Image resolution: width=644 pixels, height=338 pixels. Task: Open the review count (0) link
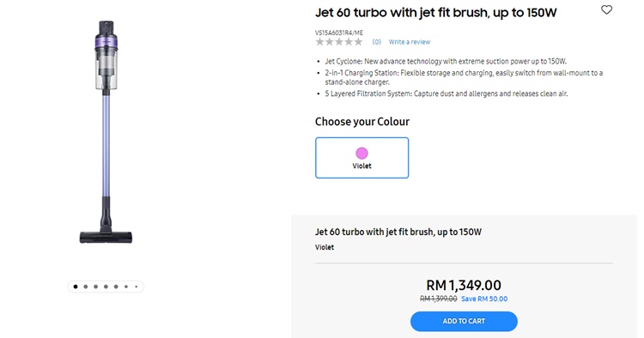tap(377, 42)
